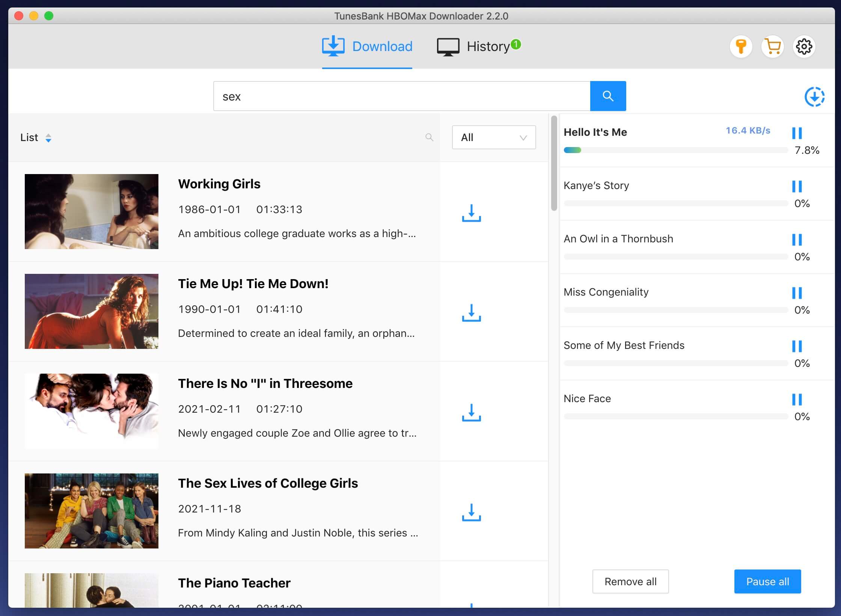
Task: Click the settings gear icon in toolbar
Action: (x=804, y=46)
